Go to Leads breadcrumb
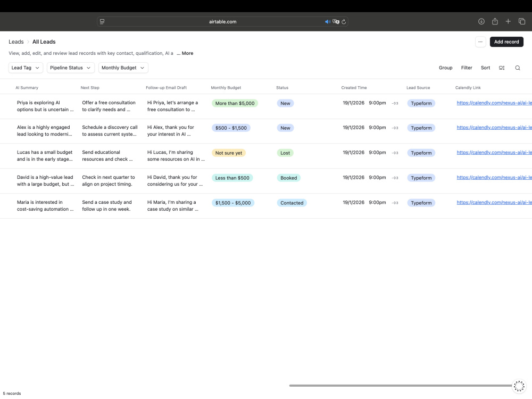Viewport: 532px width, 399px height. point(16,41)
